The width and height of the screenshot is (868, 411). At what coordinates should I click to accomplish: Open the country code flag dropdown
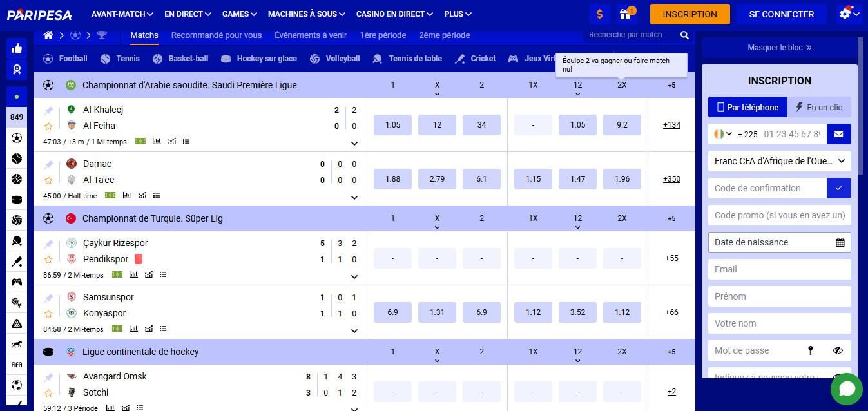pyautogui.click(x=722, y=134)
